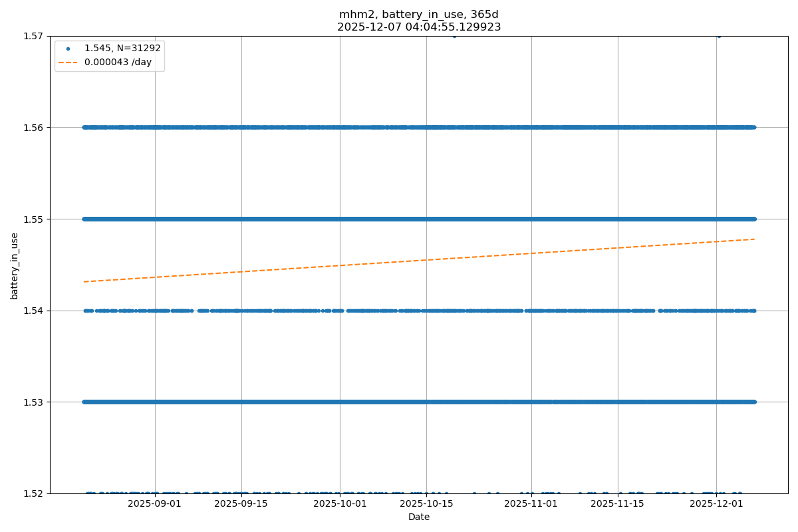Click the 2025-10-01 date tick label
Image resolution: width=798 pixels, height=532 pixels.
340,504
